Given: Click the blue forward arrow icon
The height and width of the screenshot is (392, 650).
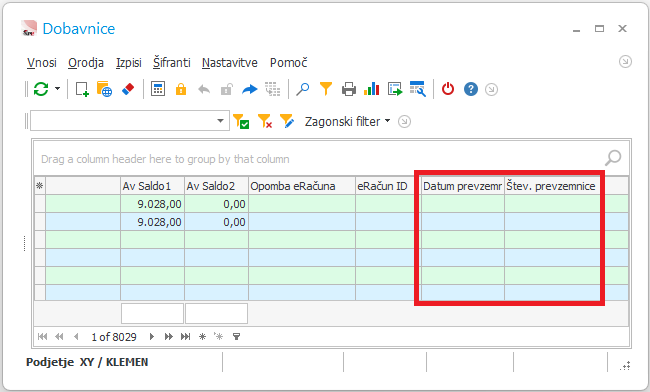Looking at the screenshot, I should tap(250, 89).
